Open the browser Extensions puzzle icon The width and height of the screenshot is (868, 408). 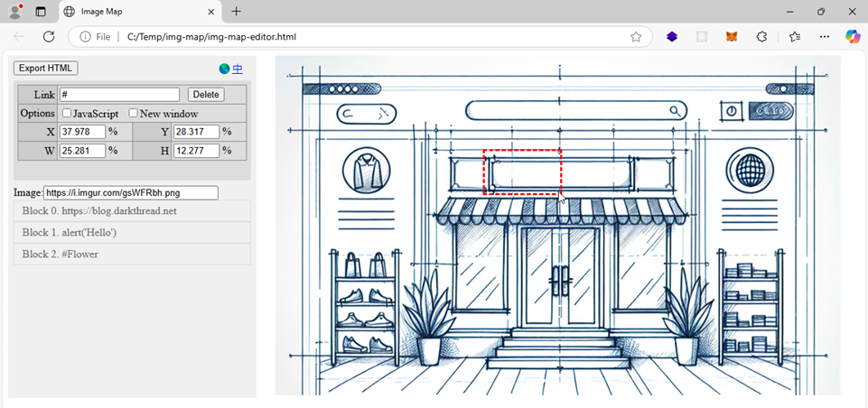(761, 37)
